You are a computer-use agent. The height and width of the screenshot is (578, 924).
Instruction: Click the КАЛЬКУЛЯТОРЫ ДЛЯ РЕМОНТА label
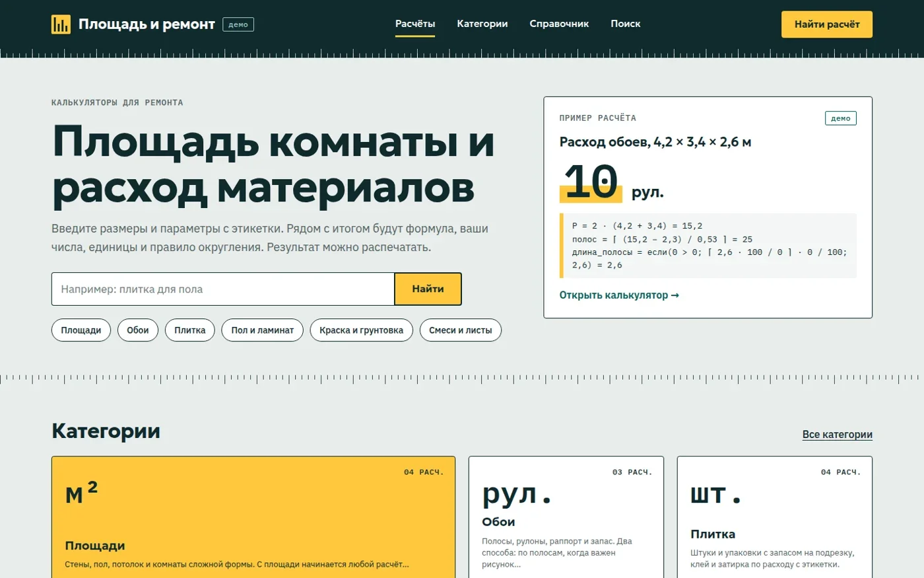point(117,103)
